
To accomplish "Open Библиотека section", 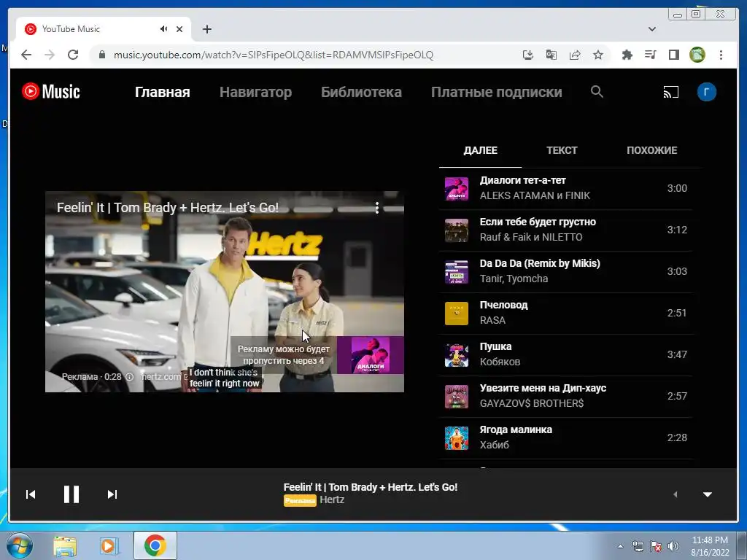I will point(362,92).
